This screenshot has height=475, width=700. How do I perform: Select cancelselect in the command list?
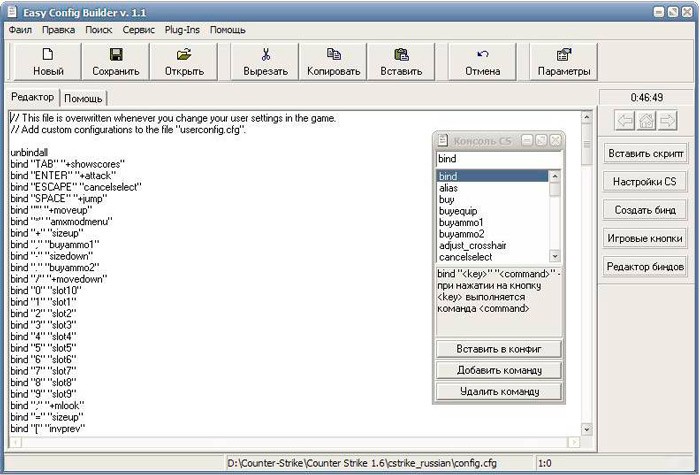pos(492,257)
